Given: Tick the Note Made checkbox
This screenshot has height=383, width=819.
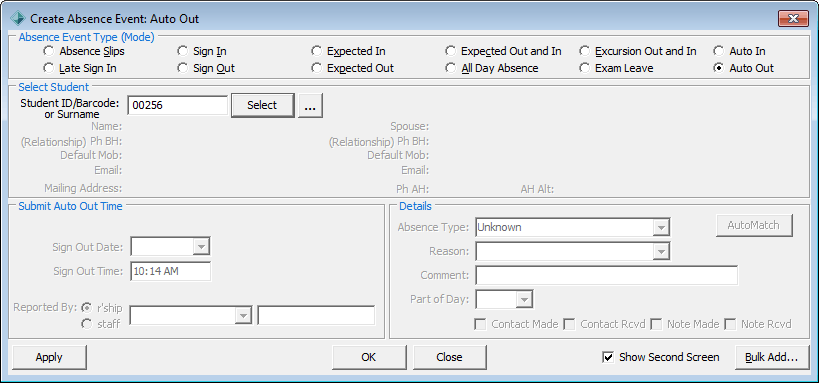Looking at the screenshot, I should [656, 324].
